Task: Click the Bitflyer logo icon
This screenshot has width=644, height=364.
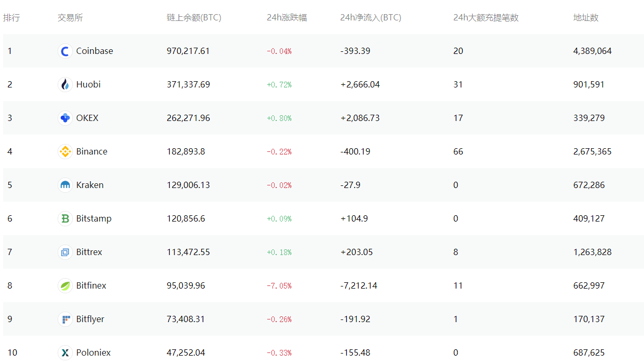Action: [65, 319]
